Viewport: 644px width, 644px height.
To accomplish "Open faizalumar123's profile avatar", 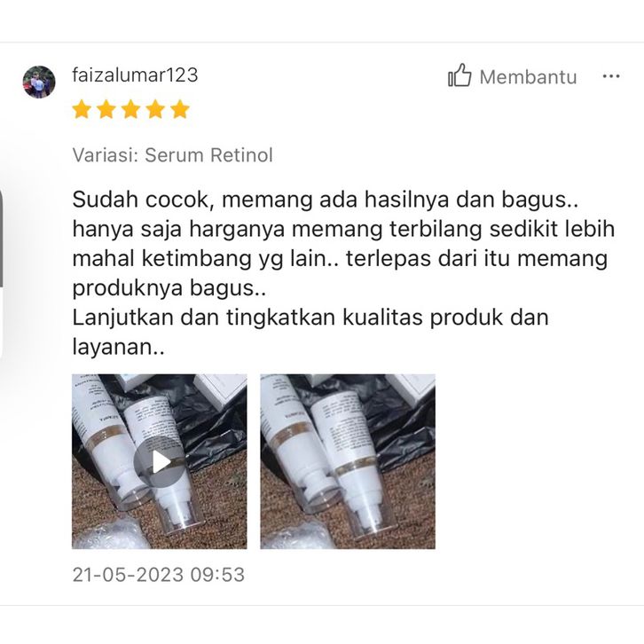I will pyautogui.click(x=39, y=82).
